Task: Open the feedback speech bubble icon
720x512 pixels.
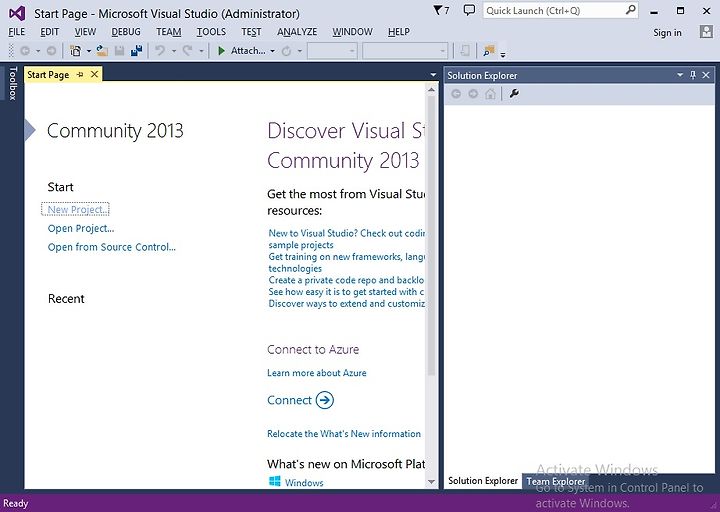Action: 469,10
